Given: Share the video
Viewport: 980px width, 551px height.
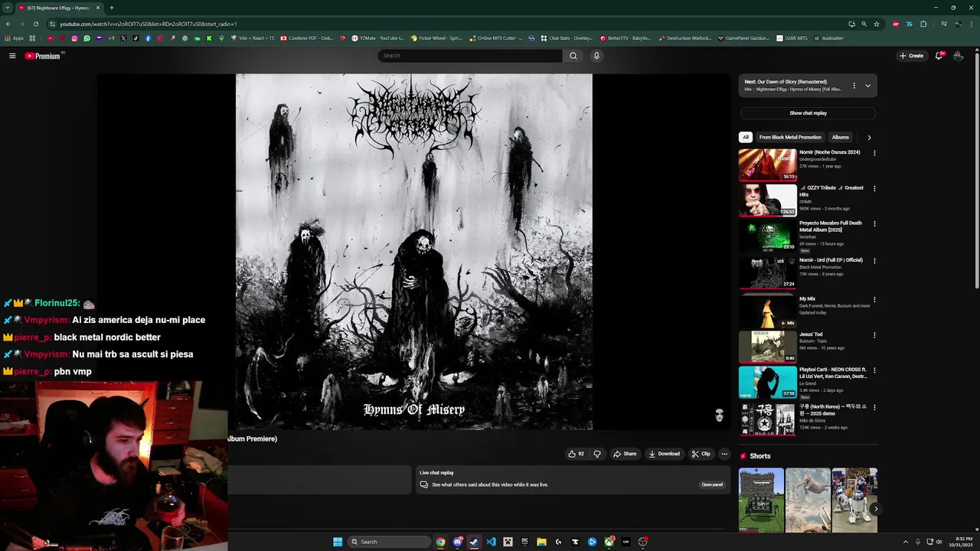Looking at the screenshot, I should click(625, 454).
